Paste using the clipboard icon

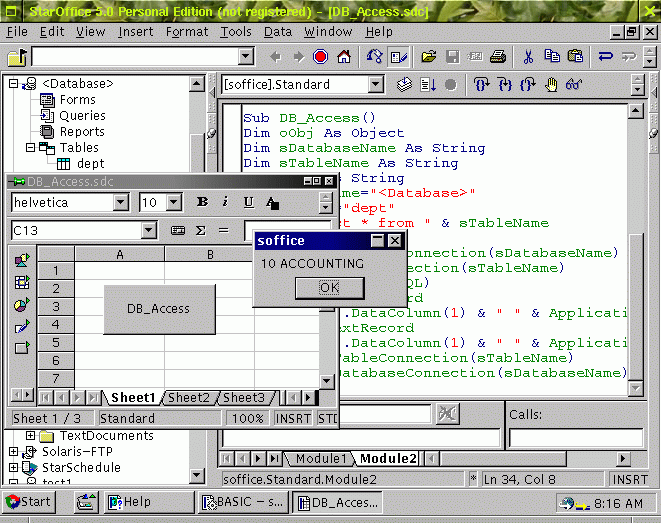575,56
